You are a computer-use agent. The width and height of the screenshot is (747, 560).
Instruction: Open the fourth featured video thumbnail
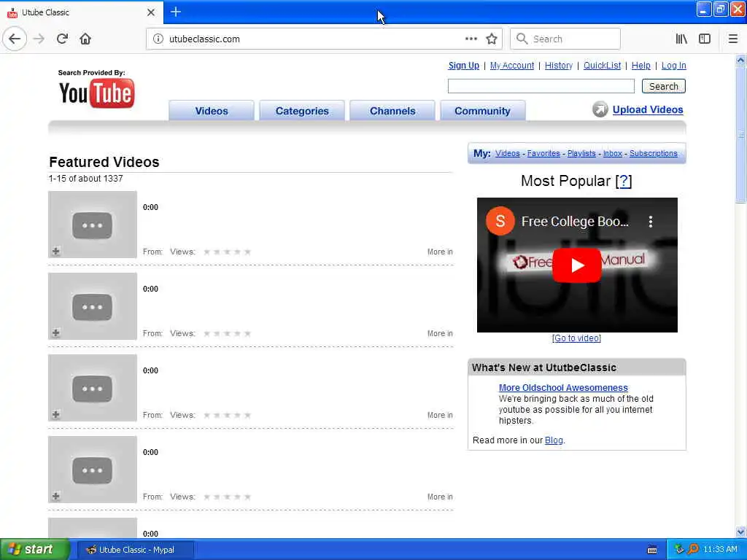[93, 470]
